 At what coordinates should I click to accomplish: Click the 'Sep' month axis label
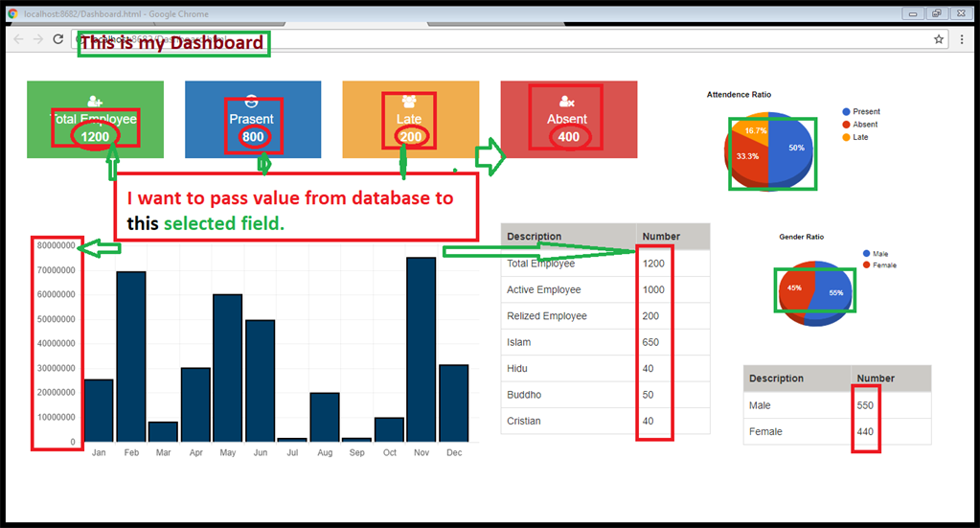357,452
